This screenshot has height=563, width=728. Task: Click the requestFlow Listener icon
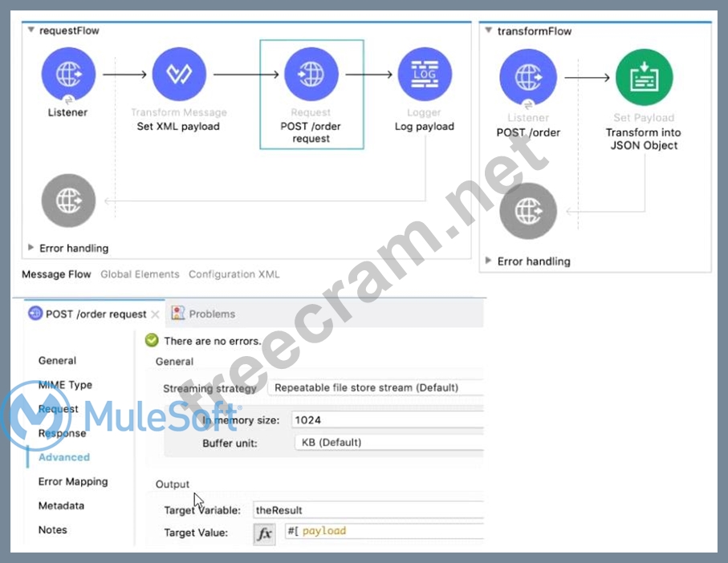tap(68, 75)
